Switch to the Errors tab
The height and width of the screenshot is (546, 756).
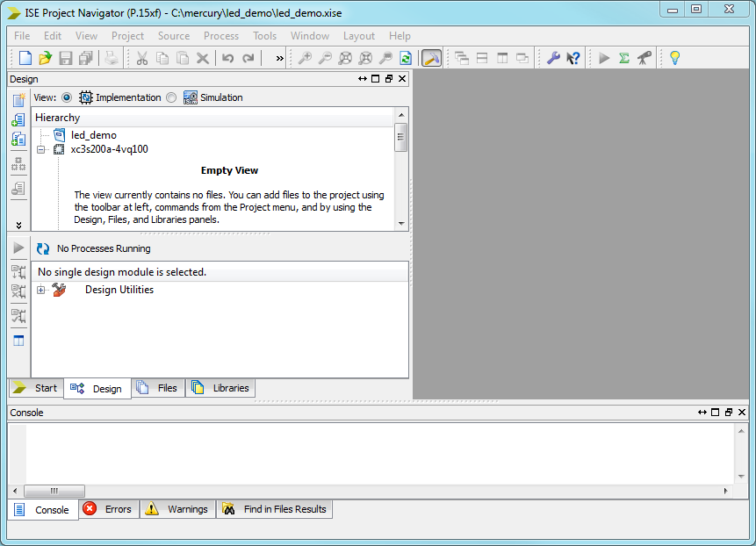coord(109,509)
